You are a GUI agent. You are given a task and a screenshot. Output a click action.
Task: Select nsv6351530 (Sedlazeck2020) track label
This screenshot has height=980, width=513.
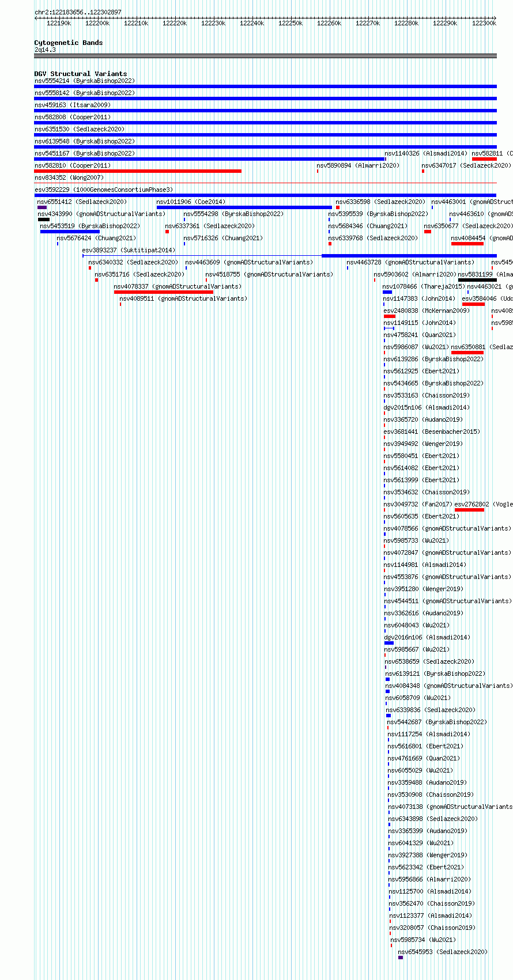(x=80, y=130)
